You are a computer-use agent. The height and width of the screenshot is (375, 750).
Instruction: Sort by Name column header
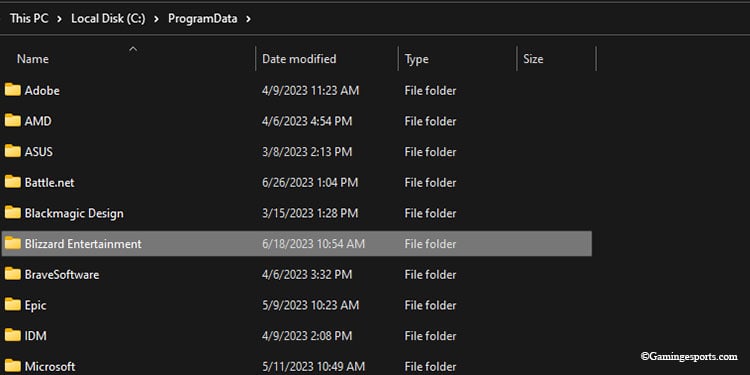click(33, 59)
